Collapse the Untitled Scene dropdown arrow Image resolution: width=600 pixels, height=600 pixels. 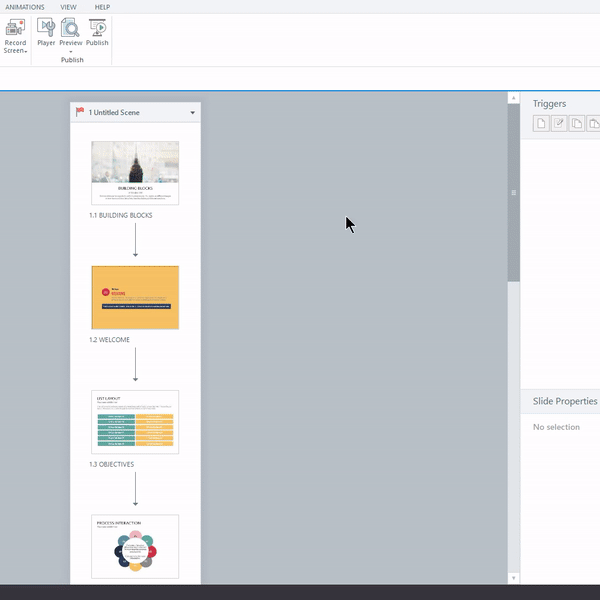pyautogui.click(x=192, y=112)
